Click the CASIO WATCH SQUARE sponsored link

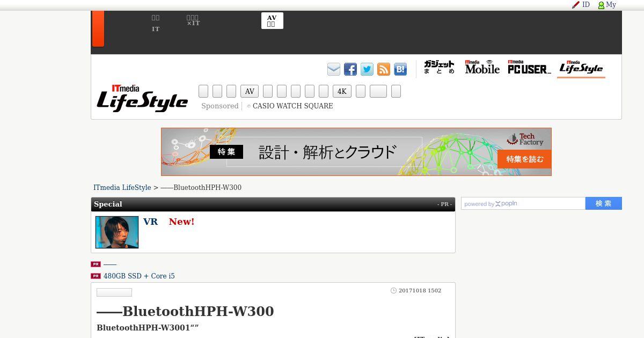pyautogui.click(x=292, y=106)
